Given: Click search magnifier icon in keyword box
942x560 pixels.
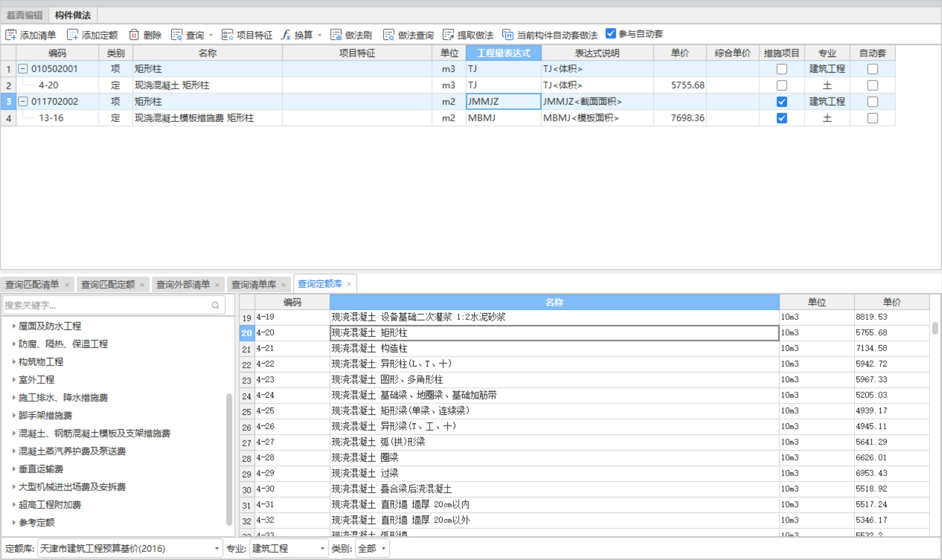Looking at the screenshot, I should click(215, 305).
